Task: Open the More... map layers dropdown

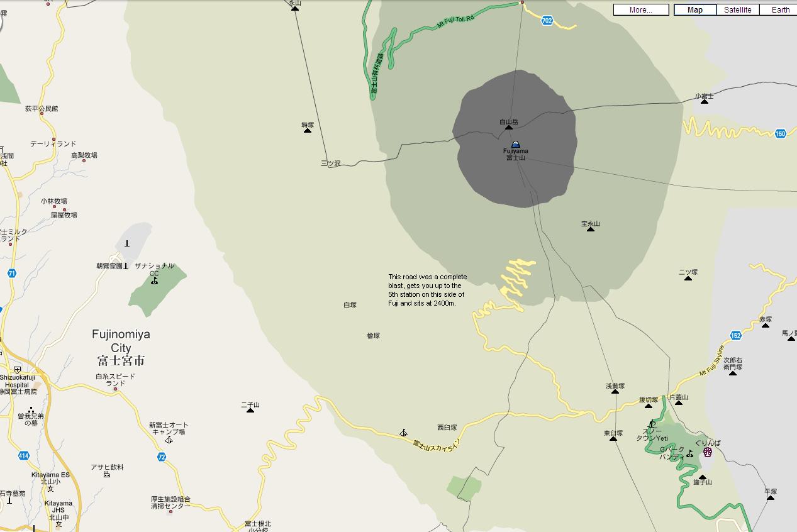Action: pos(640,9)
